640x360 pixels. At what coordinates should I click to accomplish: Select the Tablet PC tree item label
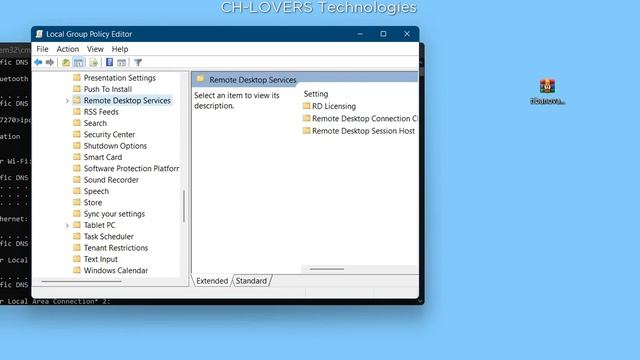pyautogui.click(x=99, y=225)
